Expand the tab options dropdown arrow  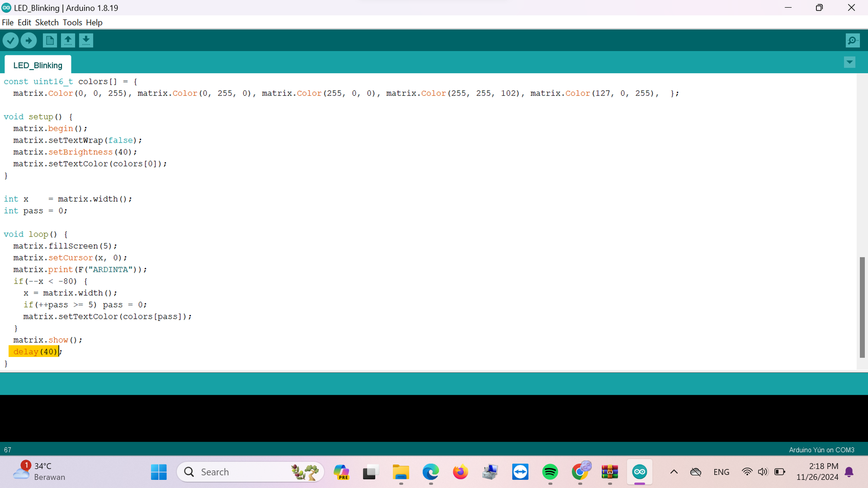pos(849,62)
